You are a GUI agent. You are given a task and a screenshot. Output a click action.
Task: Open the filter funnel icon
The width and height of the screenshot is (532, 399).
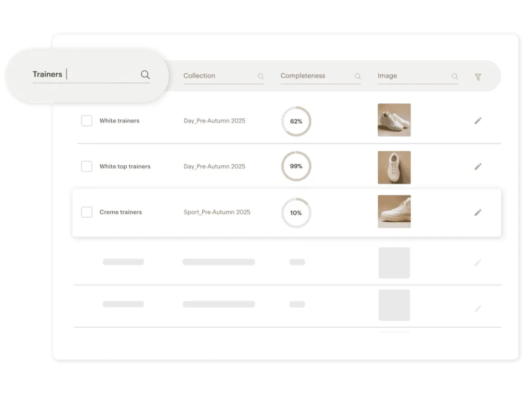(478, 77)
